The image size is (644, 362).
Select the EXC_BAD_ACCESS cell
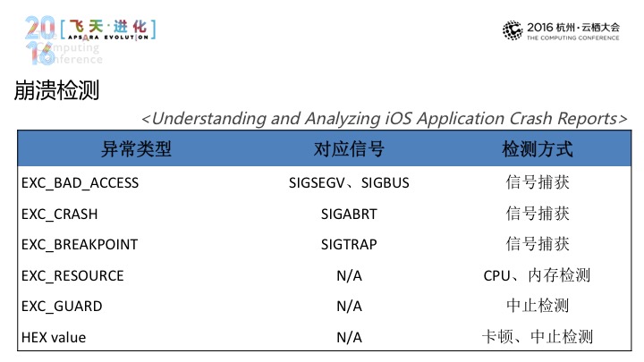coord(80,182)
